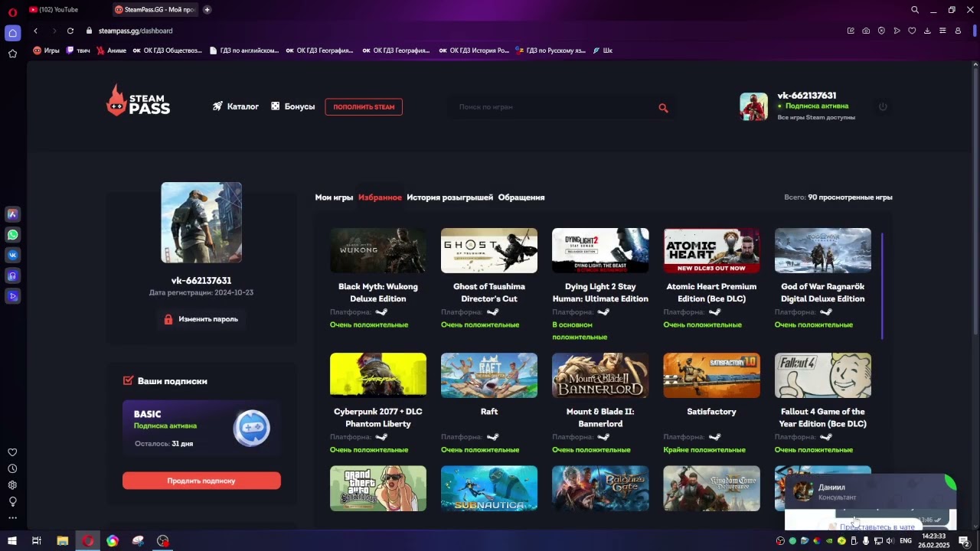Open Cyberpunk 2077 + DLC title link
This screenshot has width=980, height=551.
(378, 417)
